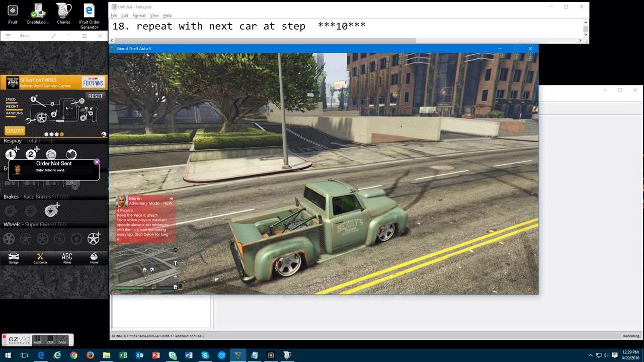Click the FOXYPWNS license plate thumbnail
This screenshot has height=362, width=644.
pos(93,82)
